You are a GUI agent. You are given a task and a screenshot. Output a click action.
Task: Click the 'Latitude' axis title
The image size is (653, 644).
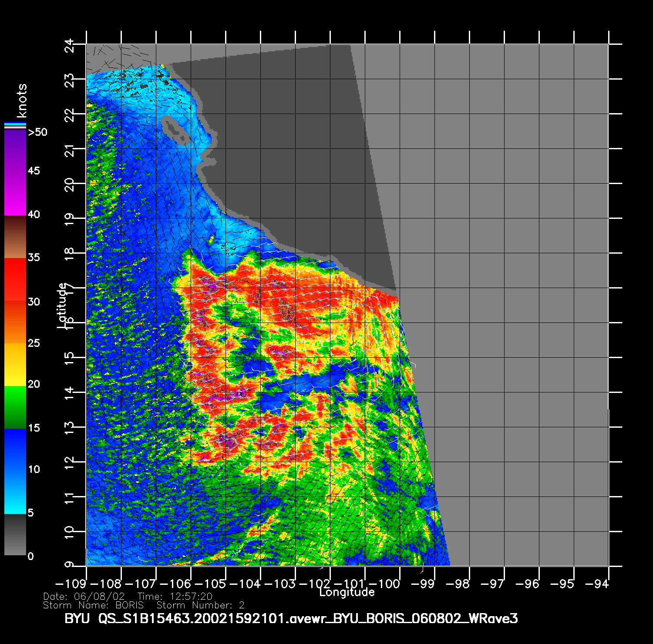[62, 305]
